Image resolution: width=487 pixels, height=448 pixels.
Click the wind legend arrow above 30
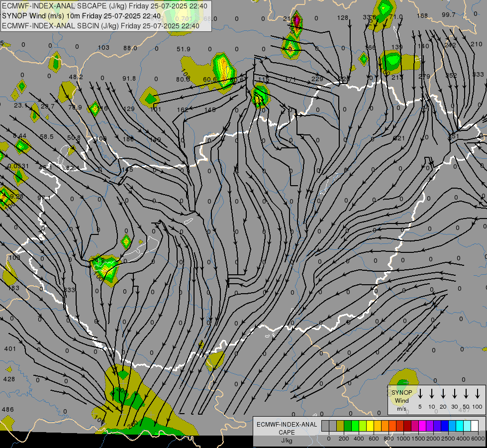tap(455, 394)
